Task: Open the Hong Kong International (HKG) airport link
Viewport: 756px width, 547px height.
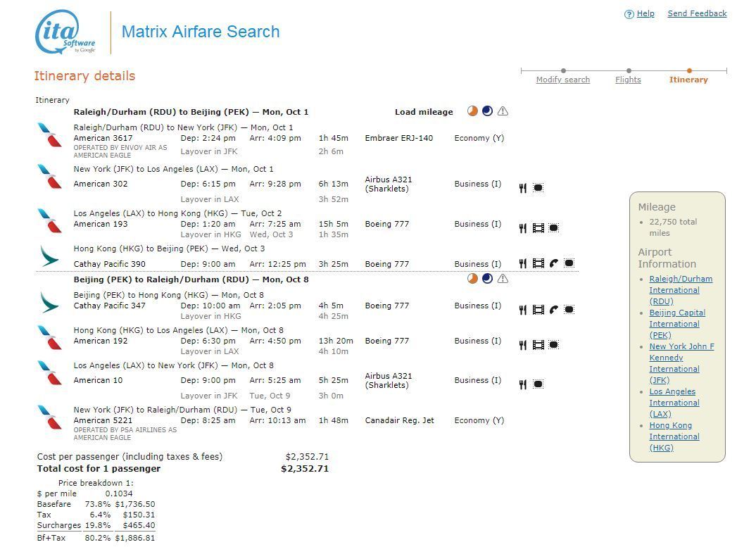Action: click(x=674, y=436)
